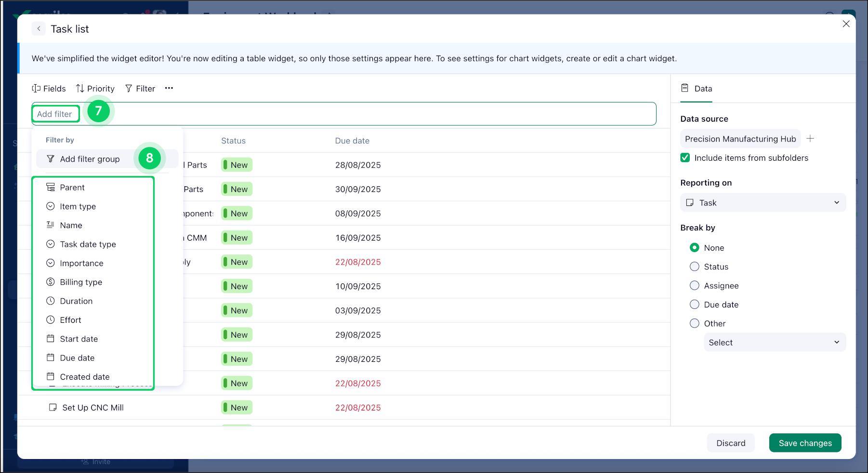Select the Assignee break by option
The height and width of the screenshot is (473, 868).
pos(695,286)
